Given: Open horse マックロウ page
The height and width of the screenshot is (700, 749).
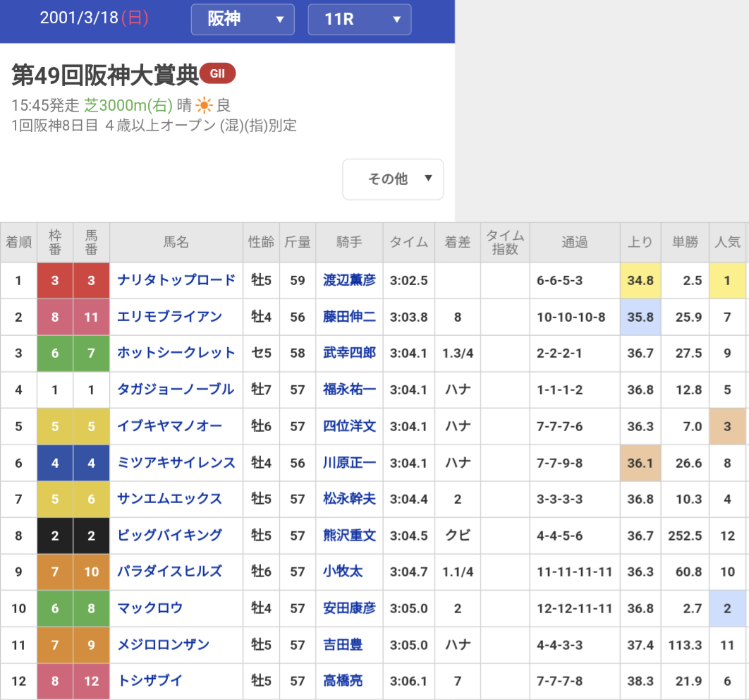Looking at the screenshot, I should click(x=150, y=608).
